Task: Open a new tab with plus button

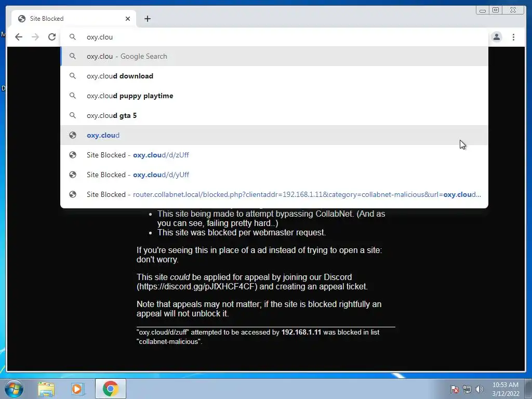Action: click(x=147, y=19)
